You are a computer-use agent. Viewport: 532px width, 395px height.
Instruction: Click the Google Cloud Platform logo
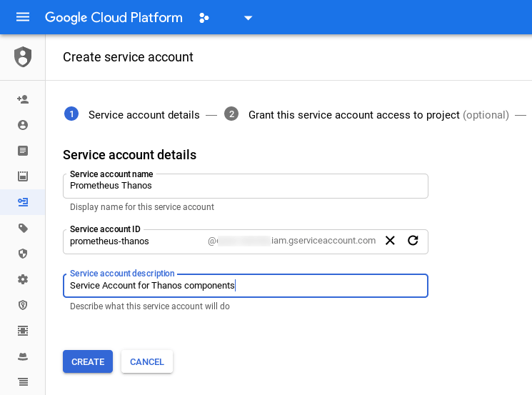(114, 17)
